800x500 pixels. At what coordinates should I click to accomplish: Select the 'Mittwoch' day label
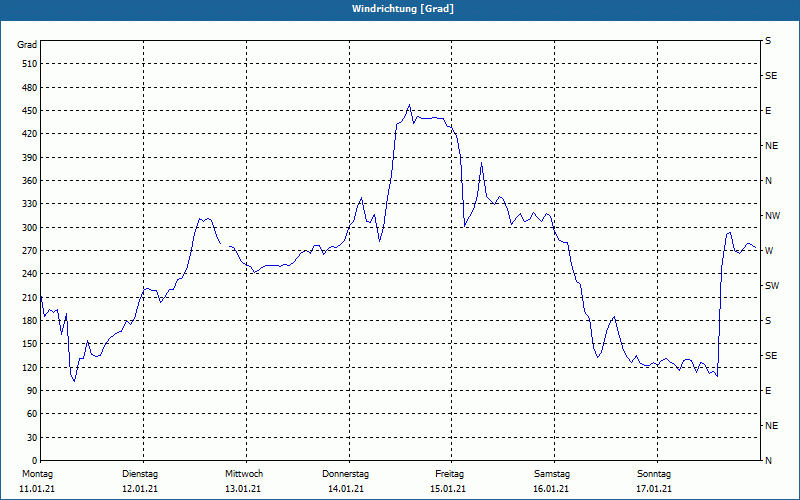click(244, 474)
